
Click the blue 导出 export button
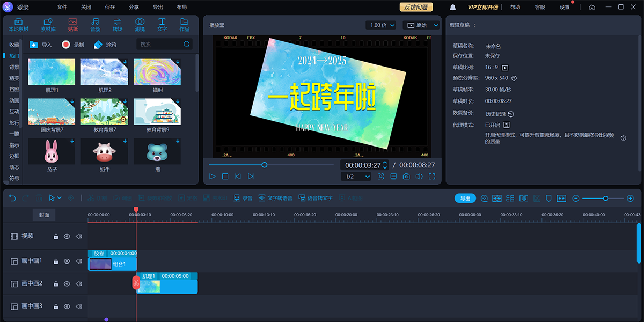click(x=465, y=199)
